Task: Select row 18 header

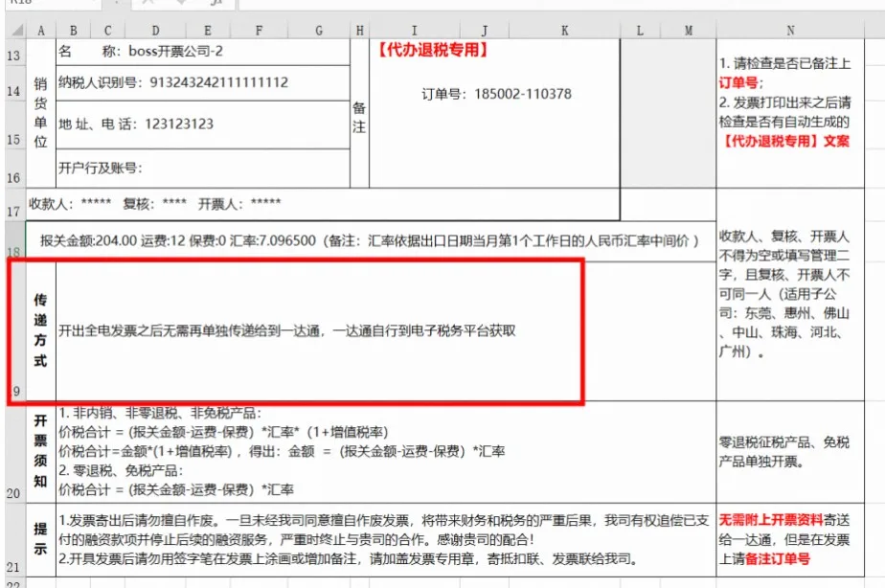Action: tap(13, 240)
